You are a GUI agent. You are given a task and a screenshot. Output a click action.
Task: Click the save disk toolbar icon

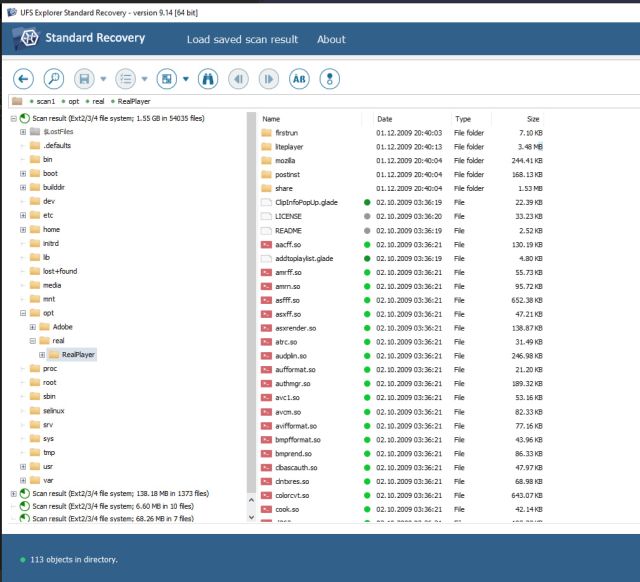coord(84,79)
